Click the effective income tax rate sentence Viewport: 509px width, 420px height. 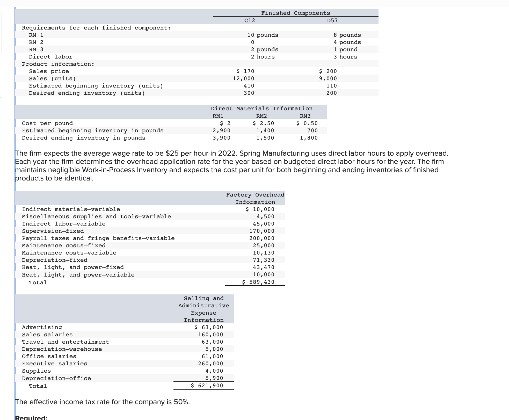click(x=102, y=402)
